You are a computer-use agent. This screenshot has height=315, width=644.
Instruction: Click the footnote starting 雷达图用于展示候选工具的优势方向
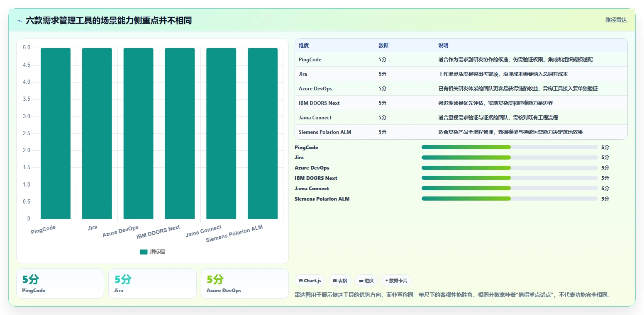[452, 295]
